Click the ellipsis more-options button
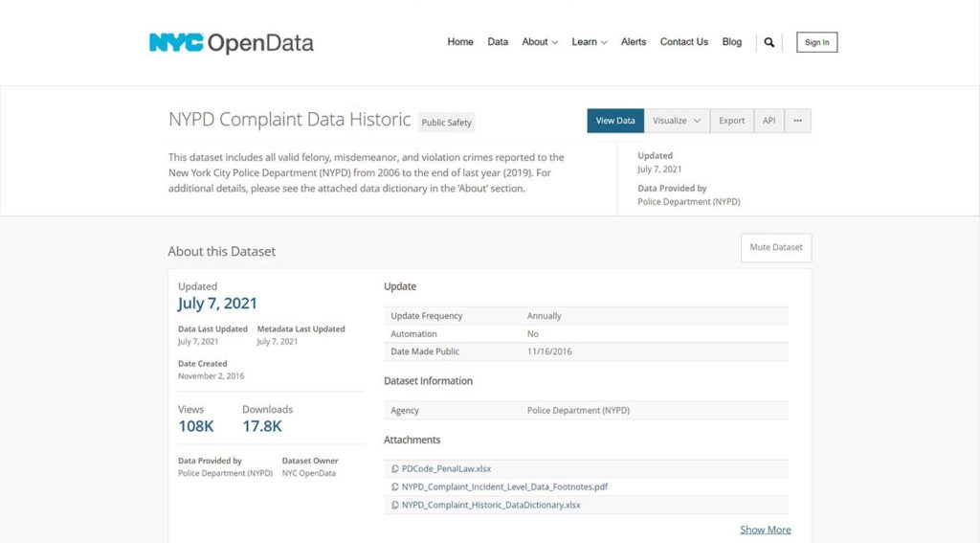 797,121
